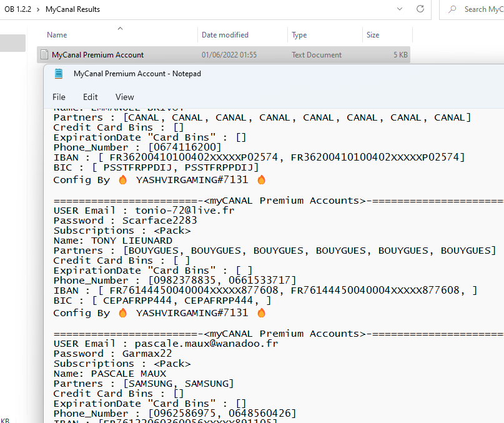Click the Text Document type cell

tap(317, 55)
